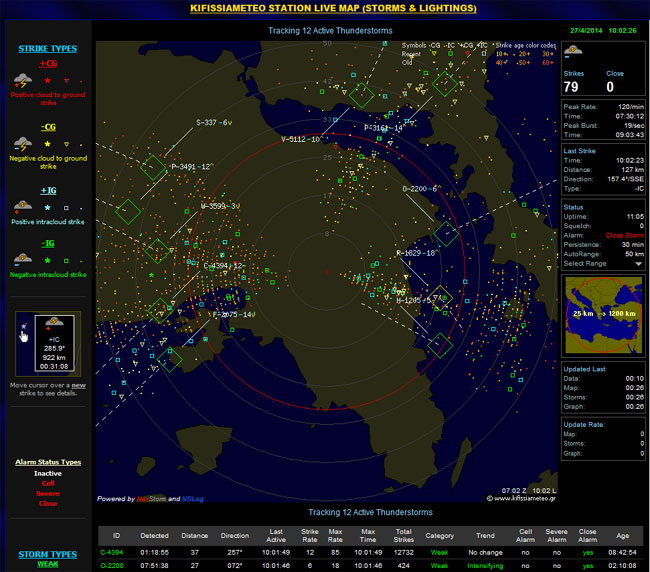Image resolution: width=650 pixels, height=572 pixels.
Task: Click the -IG intracloud cloud icon
Action: tap(22, 259)
